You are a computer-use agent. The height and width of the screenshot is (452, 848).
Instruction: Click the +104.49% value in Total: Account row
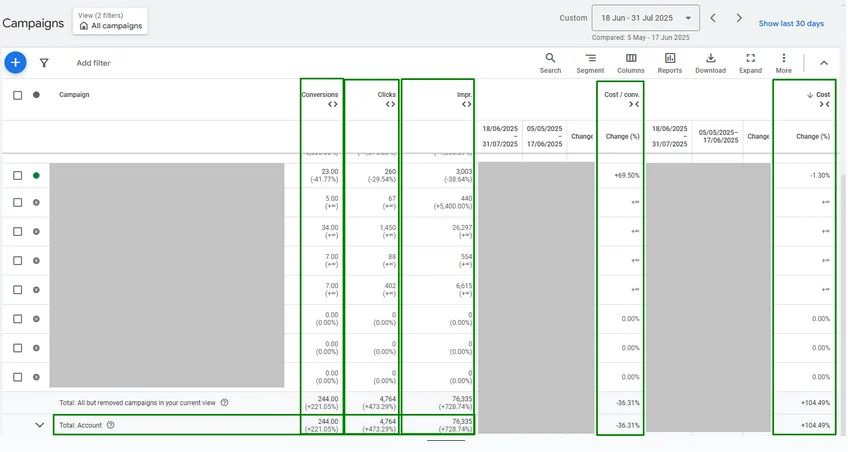pos(816,426)
